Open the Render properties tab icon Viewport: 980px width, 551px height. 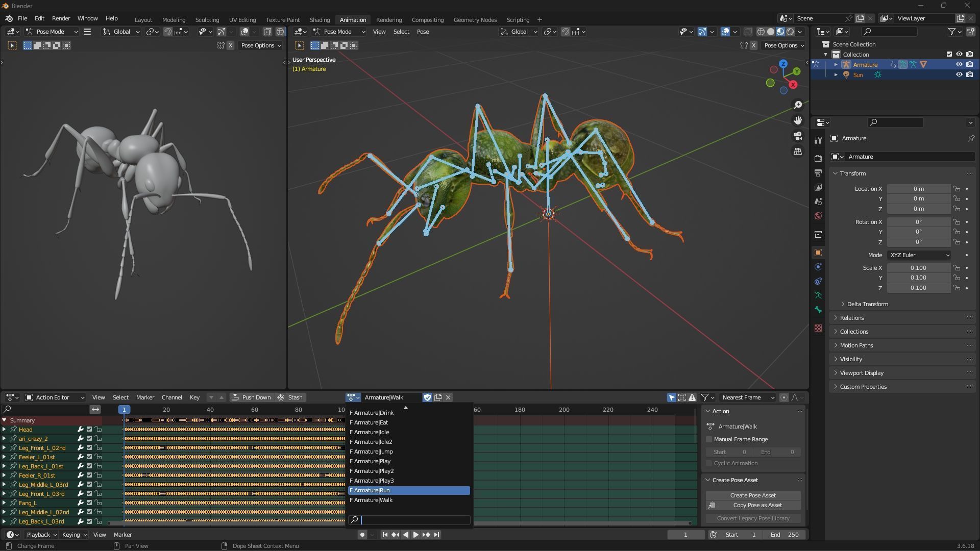[818, 159]
